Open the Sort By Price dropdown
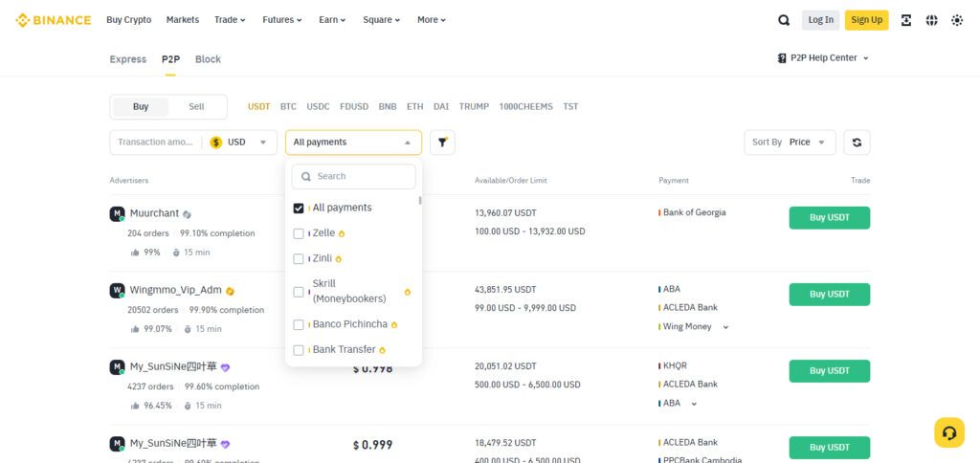 coord(790,143)
